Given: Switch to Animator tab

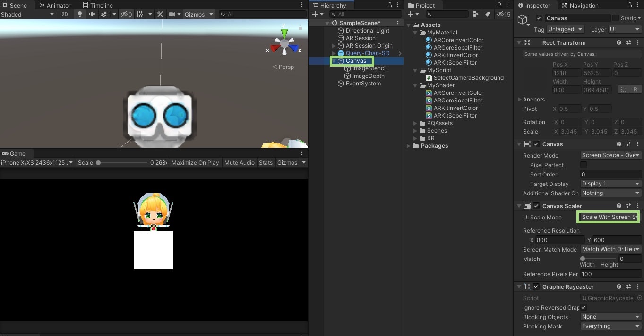Looking at the screenshot, I should click(x=55, y=5).
